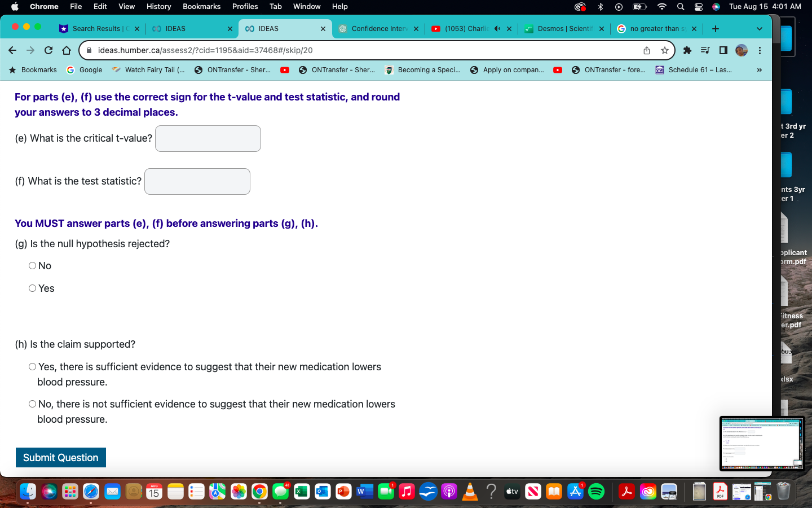Launch Safari from the dock
812x508 pixels.
pyautogui.click(x=91, y=492)
